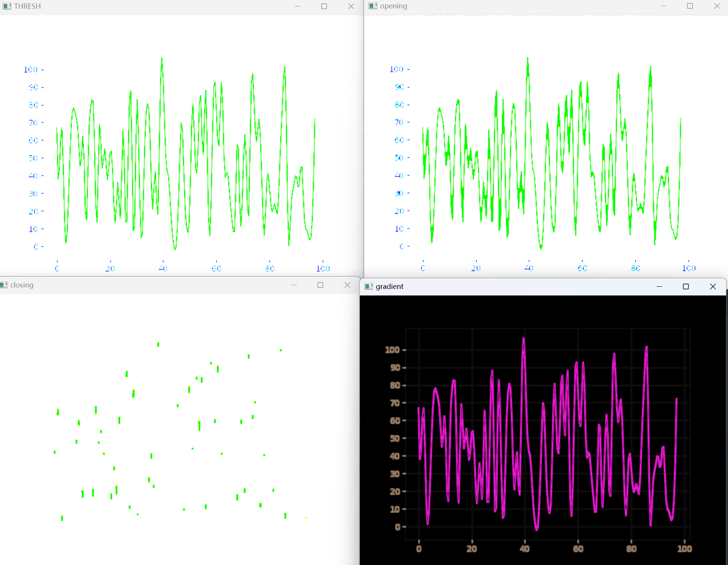The image size is (728, 565).
Task: Close the gradient window
Action: pyautogui.click(x=713, y=286)
